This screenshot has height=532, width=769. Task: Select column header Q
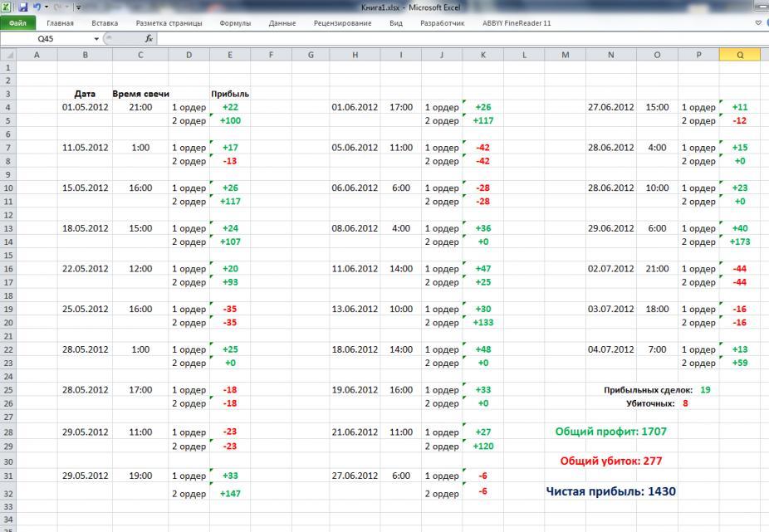[x=740, y=55]
